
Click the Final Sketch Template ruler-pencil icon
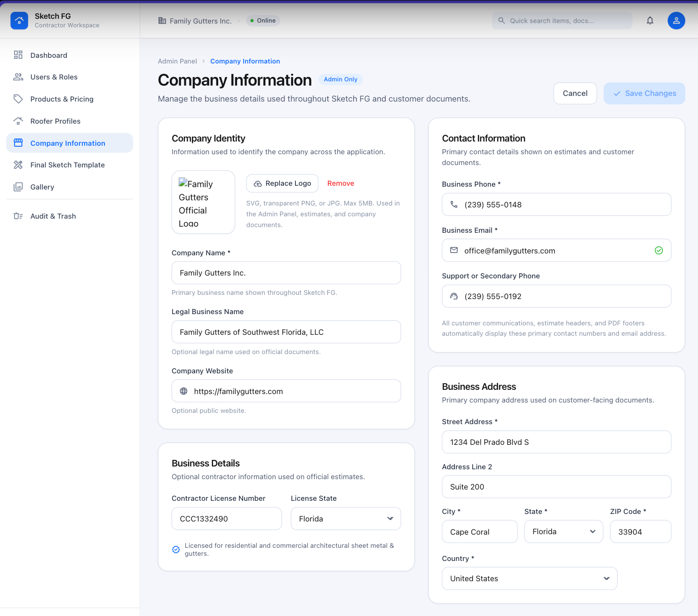[18, 165]
